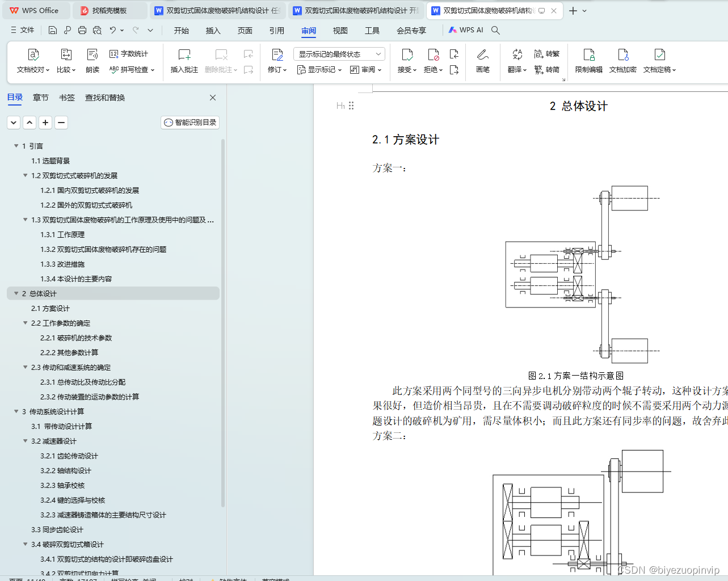Image resolution: width=728 pixels, height=581 pixels.
Task: Insert a comment with 插入批注
Action: coord(184,61)
